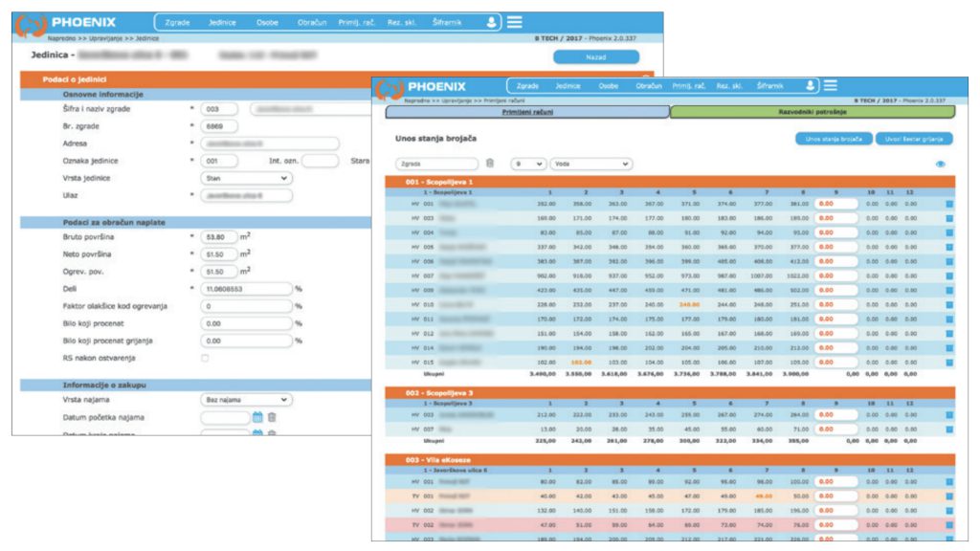
Task: Click the Unos stanja brojača button
Action: coord(832,140)
